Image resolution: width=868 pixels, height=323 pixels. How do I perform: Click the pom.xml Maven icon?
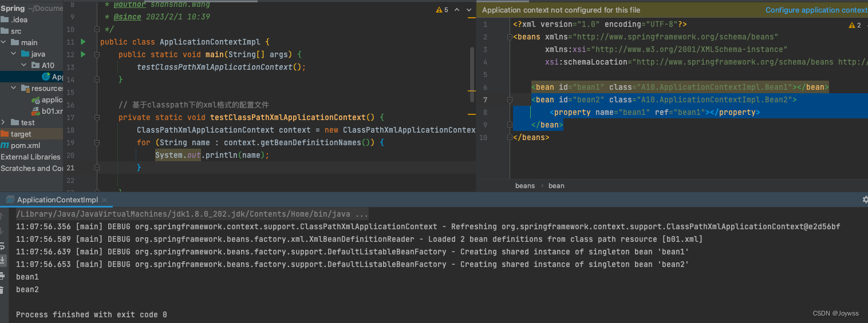pos(5,145)
